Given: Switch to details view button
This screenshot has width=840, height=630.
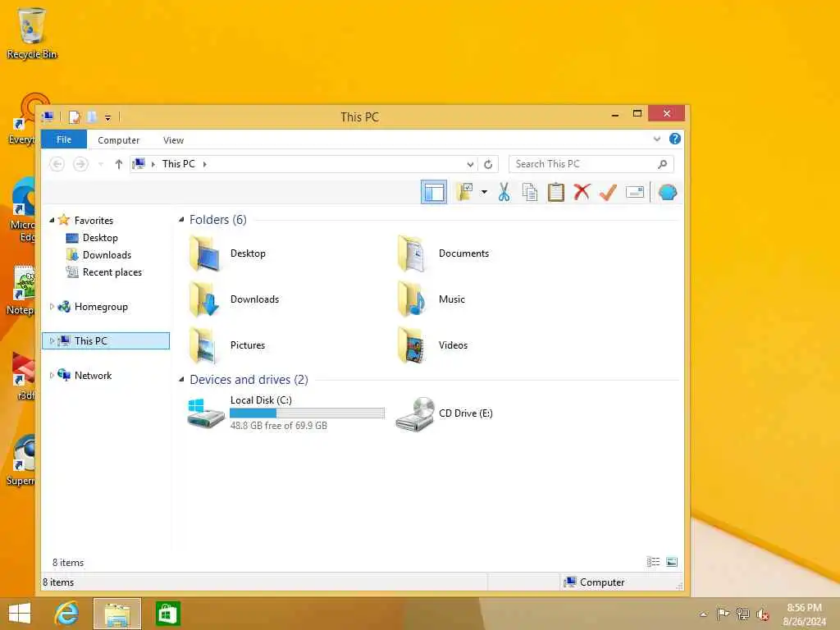Looking at the screenshot, I should (653, 562).
